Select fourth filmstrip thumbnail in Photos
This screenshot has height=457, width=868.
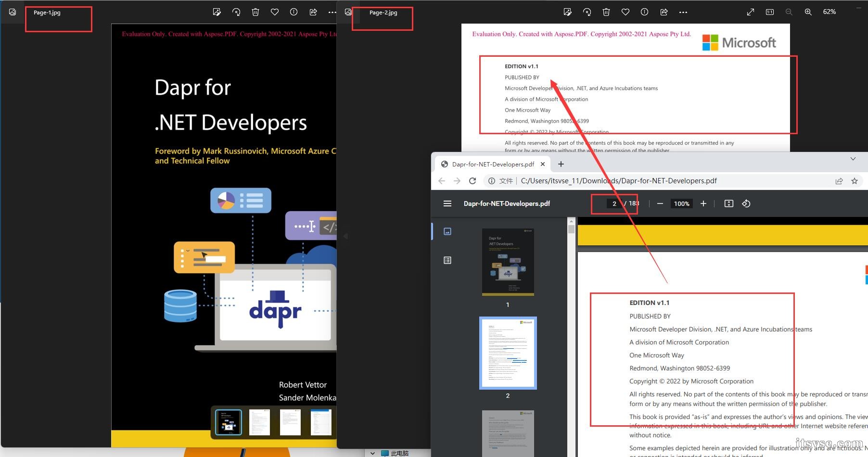click(x=321, y=422)
